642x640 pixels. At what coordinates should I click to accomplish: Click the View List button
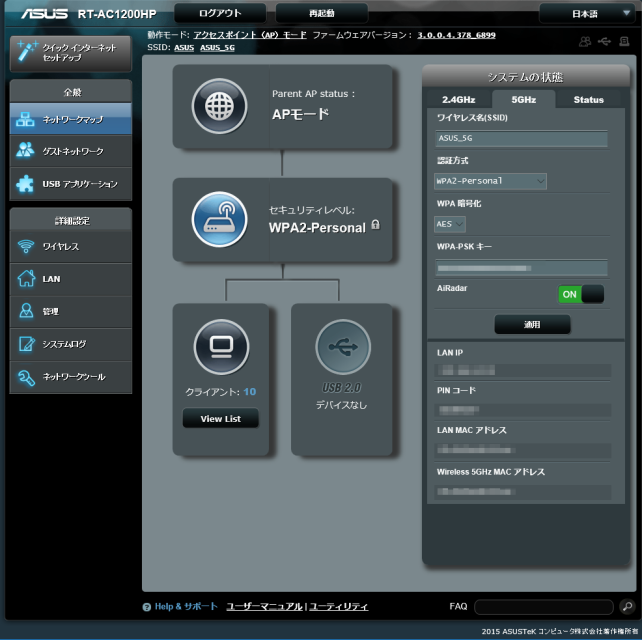click(220, 418)
